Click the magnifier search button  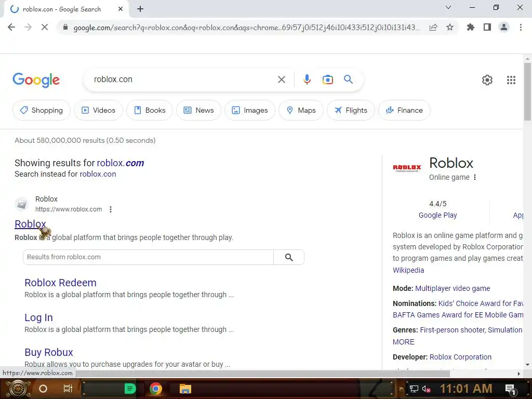[349, 79]
